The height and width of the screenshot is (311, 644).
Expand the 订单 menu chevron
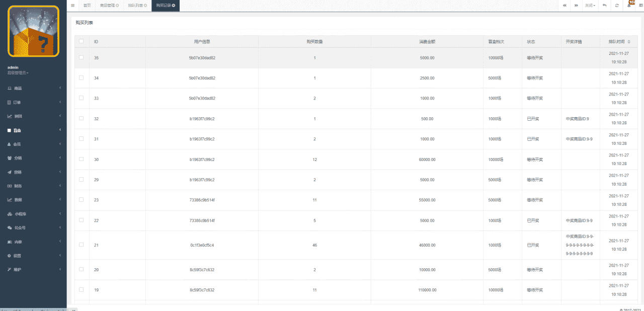coord(60,102)
